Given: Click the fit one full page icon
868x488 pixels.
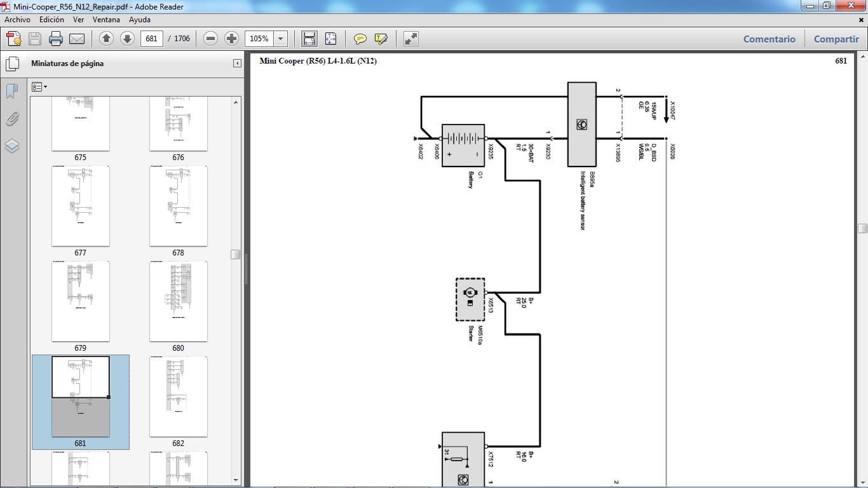Looking at the screenshot, I should click(330, 39).
